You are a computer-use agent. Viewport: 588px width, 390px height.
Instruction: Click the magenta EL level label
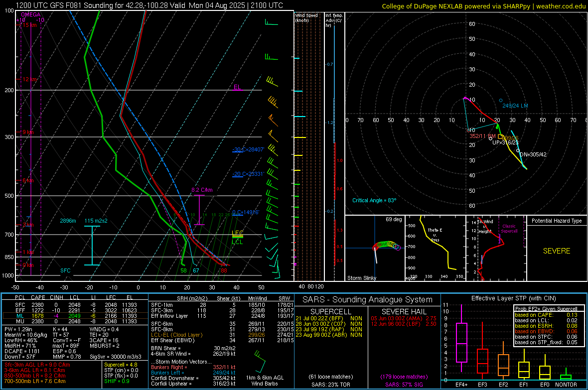pos(237,87)
